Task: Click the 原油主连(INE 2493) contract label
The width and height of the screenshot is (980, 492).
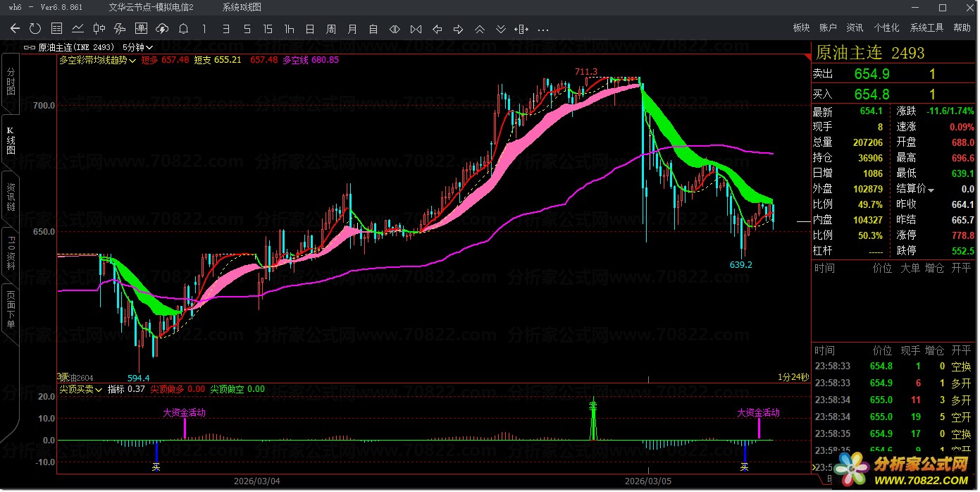Action: coord(77,47)
